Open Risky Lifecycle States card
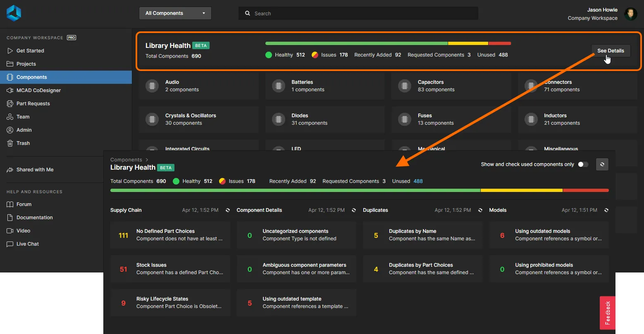This screenshot has width=644, height=334. click(x=170, y=303)
